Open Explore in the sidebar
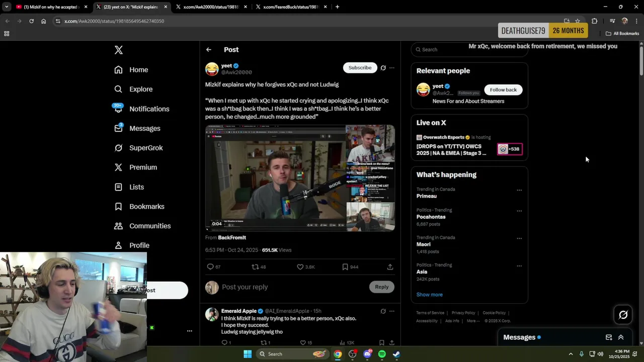The height and width of the screenshot is (362, 644). click(133, 89)
